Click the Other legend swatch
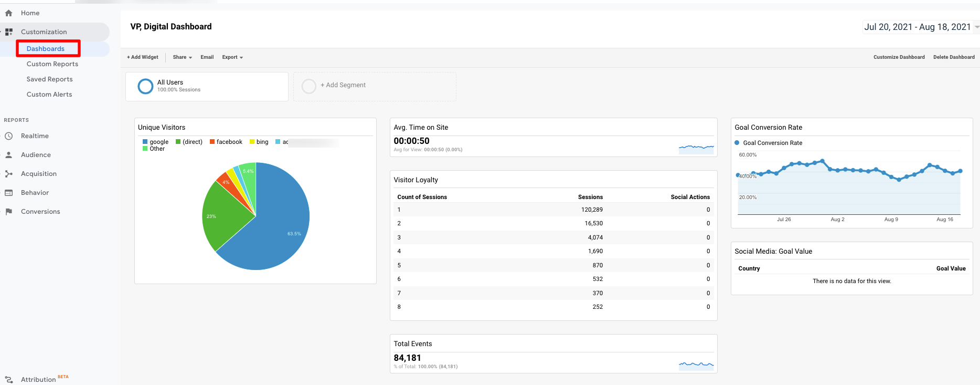This screenshot has height=385, width=980. point(145,149)
